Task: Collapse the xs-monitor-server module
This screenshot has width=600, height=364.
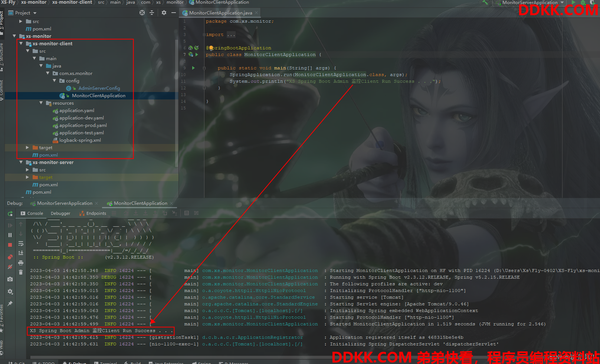Action: (21, 162)
